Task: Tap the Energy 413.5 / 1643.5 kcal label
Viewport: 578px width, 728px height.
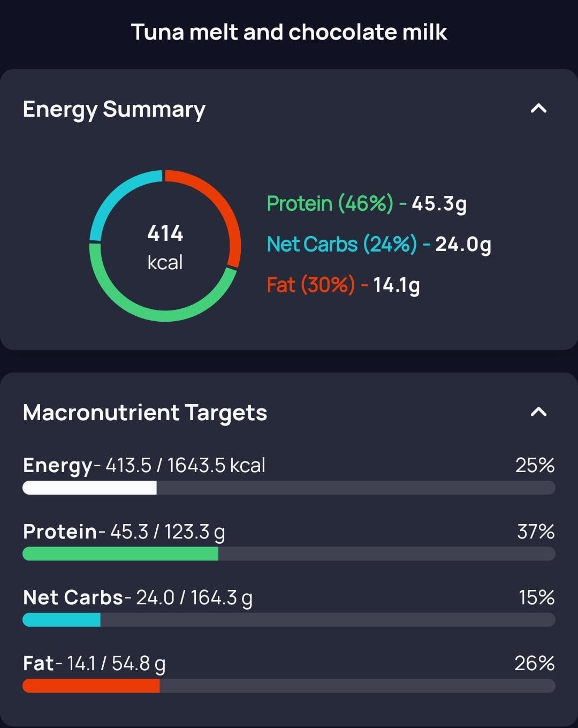Action: coord(144,465)
